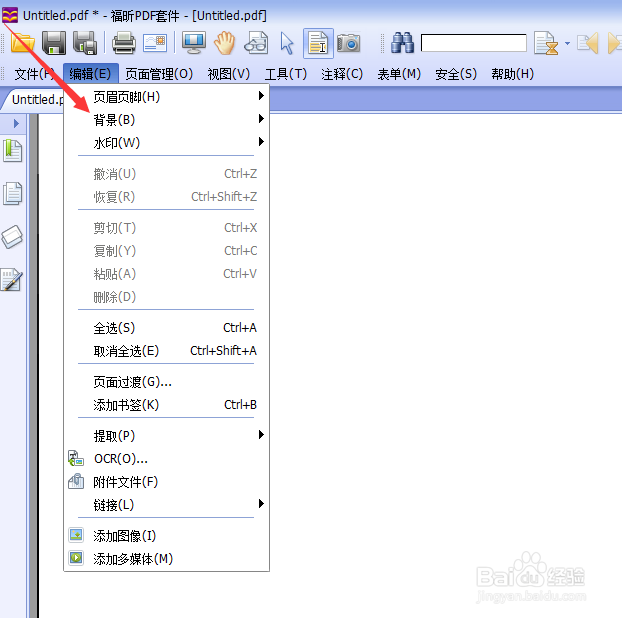Expand the 水印(W) submenu arrow
622x618 pixels.
[261, 142]
